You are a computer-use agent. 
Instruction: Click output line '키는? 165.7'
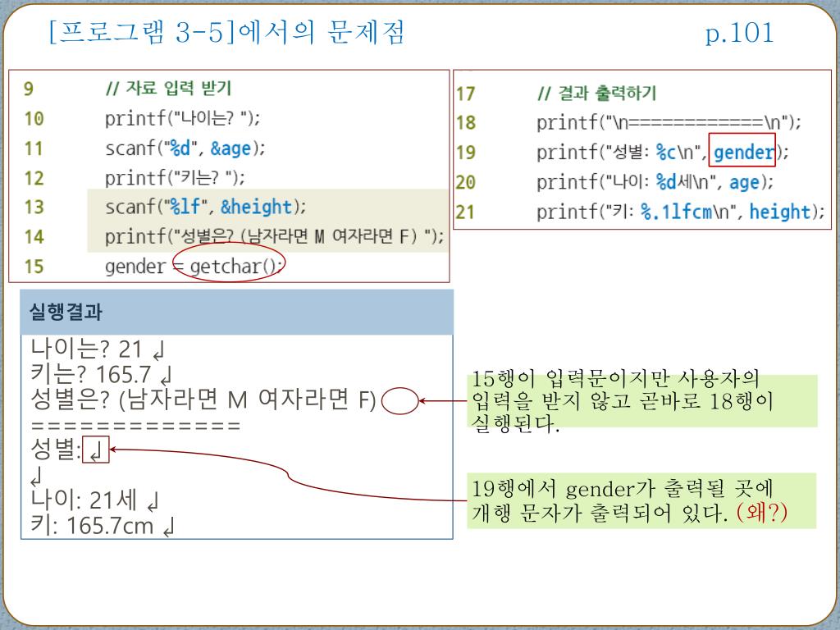pyautogui.click(x=101, y=374)
